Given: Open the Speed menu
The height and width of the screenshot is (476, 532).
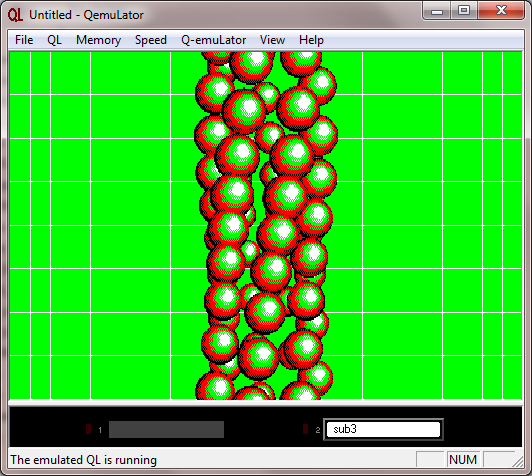Looking at the screenshot, I should coord(151,40).
